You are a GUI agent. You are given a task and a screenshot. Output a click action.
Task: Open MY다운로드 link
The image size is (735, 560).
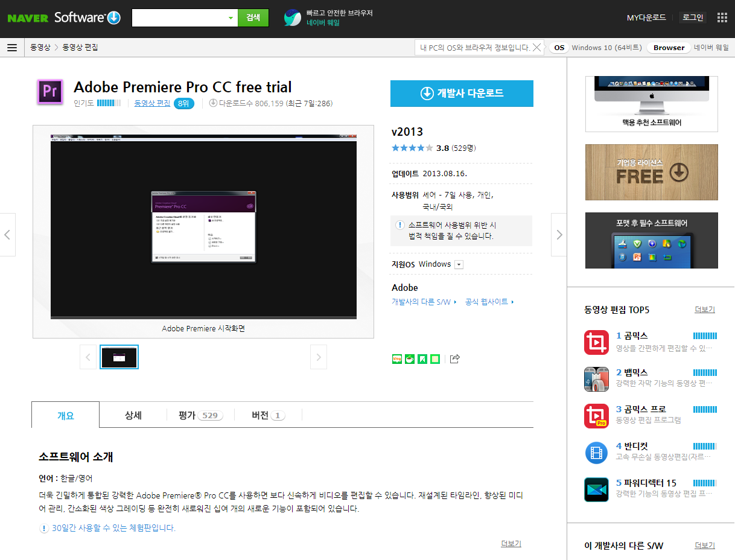(x=646, y=17)
